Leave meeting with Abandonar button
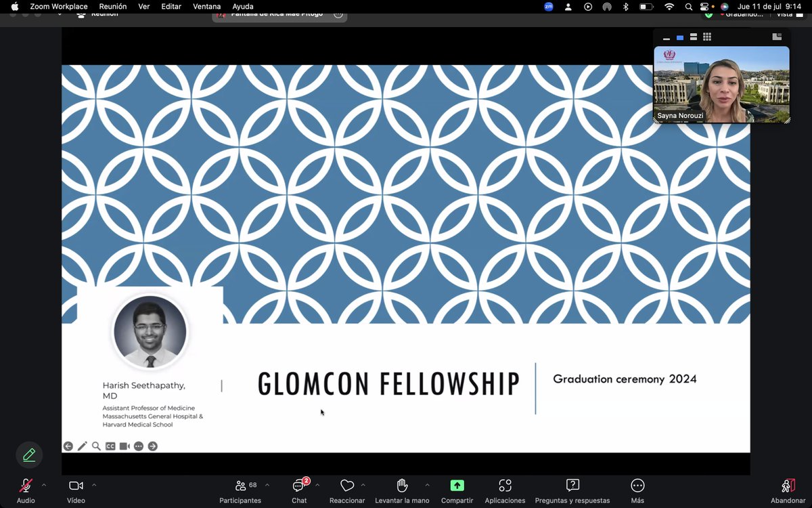This screenshot has width=812, height=508. click(788, 490)
